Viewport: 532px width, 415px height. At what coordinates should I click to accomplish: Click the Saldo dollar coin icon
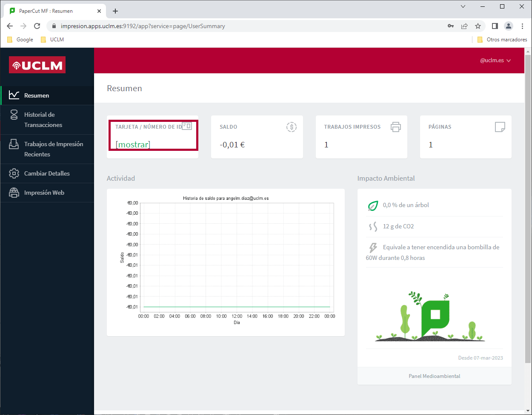(x=292, y=127)
